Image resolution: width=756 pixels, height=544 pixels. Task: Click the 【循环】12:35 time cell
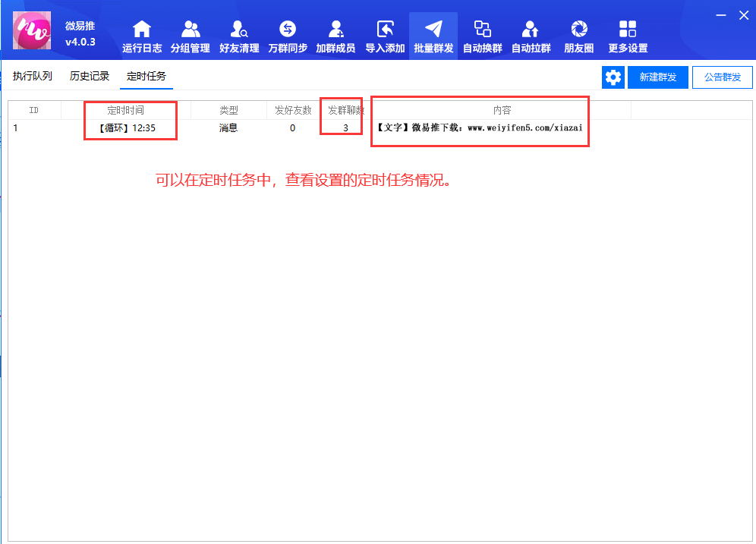[127, 128]
